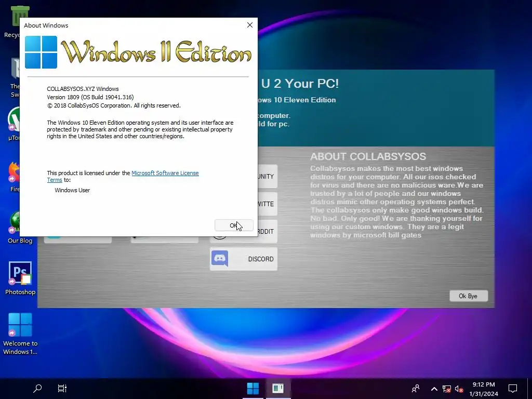Click the muted volume tray icon
Viewport: 532px width, 399px height.
[459, 389]
